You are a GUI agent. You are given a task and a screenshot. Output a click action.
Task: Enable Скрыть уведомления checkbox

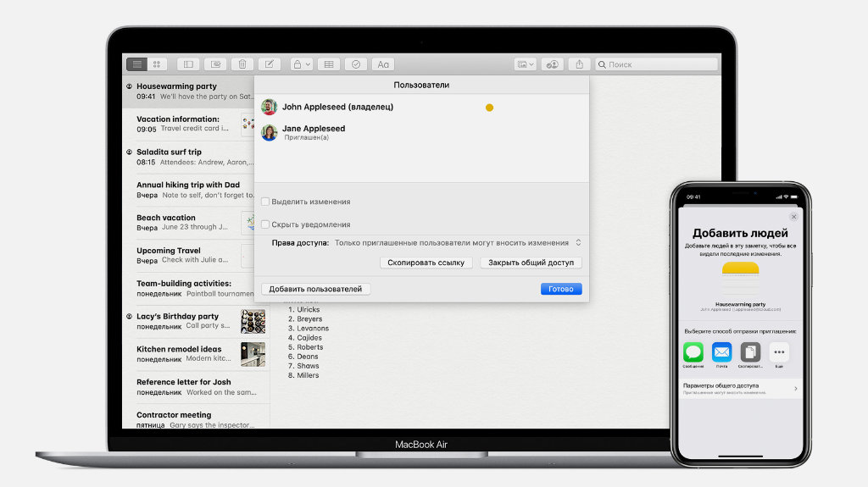tap(265, 224)
